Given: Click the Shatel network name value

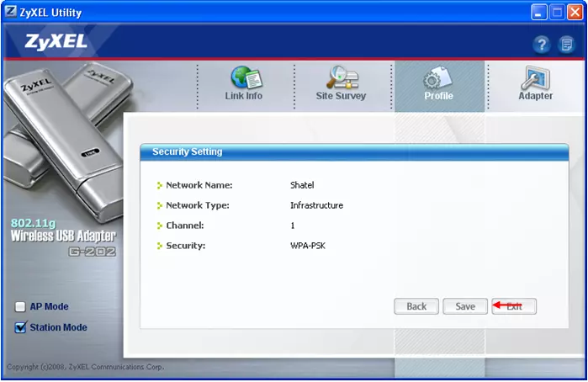Looking at the screenshot, I should pos(302,185).
